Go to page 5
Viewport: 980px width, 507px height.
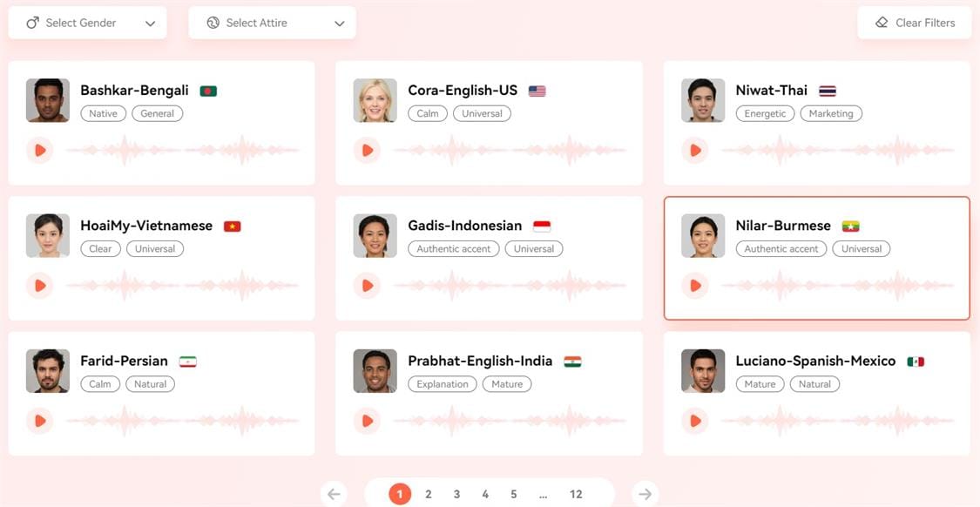tap(514, 495)
